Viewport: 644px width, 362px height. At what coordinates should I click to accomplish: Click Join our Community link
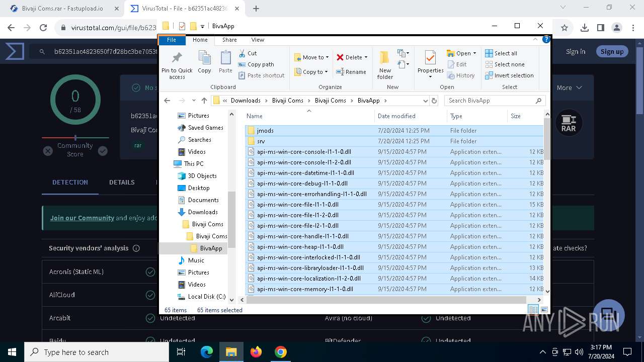(x=82, y=218)
